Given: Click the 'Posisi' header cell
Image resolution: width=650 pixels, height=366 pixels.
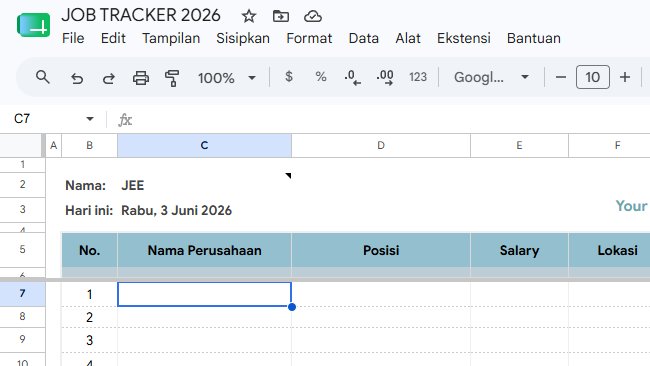Looking at the screenshot, I should point(381,250).
